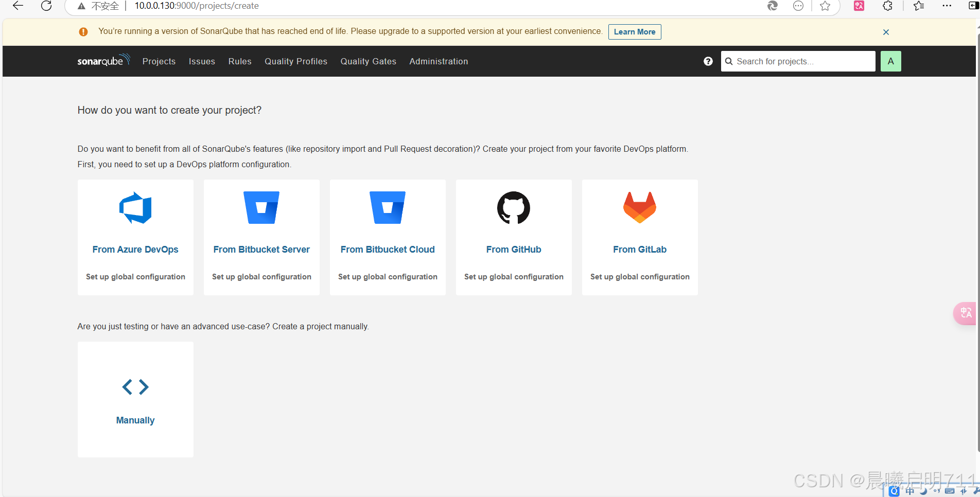
Task: Click the browser sync swirl icon
Action: click(773, 6)
